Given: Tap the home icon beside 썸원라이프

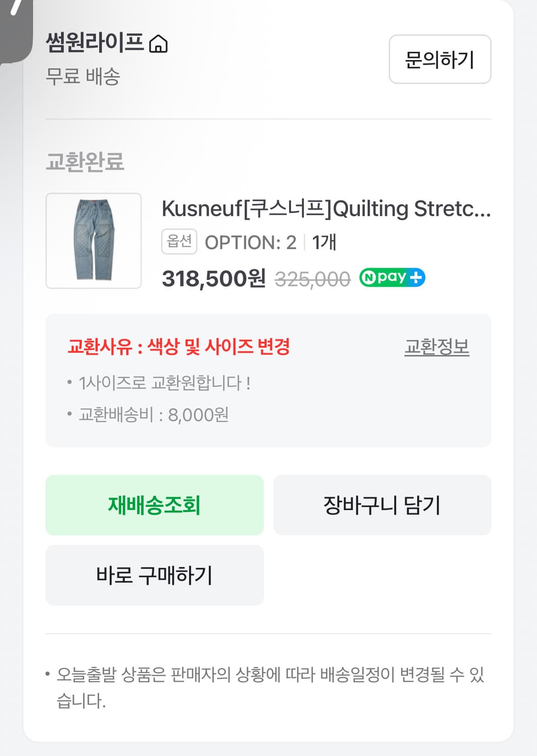Looking at the screenshot, I should coord(159,44).
